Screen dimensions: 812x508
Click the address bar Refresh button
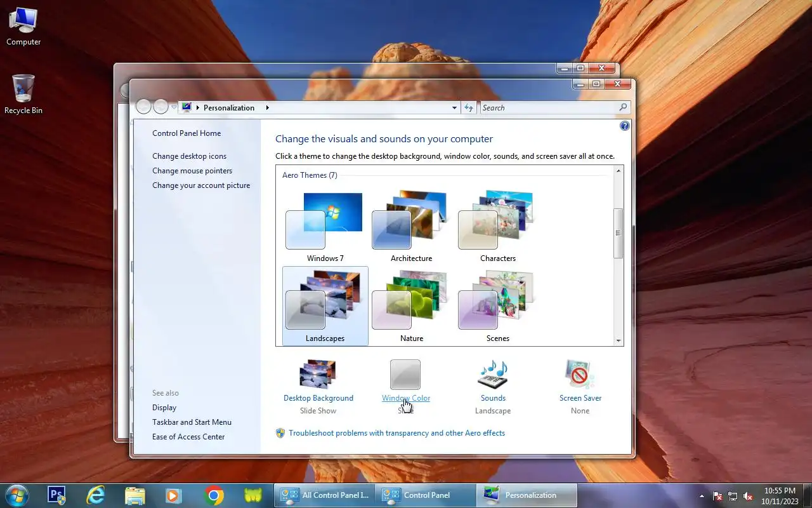click(469, 108)
